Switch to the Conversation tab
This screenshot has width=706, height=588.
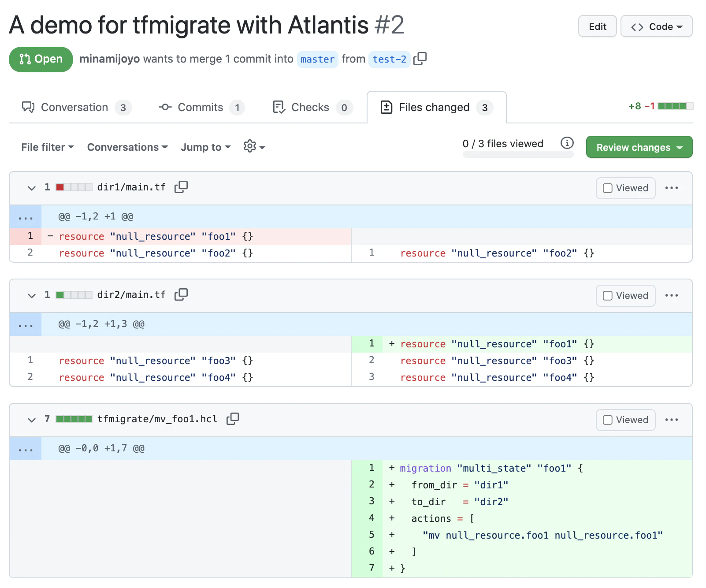[x=77, y=108]
